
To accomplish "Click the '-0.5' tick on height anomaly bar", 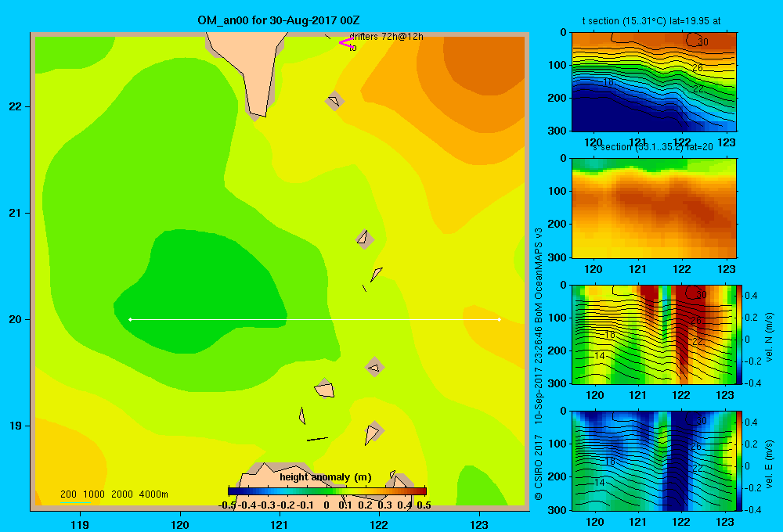I will point(227,505).
